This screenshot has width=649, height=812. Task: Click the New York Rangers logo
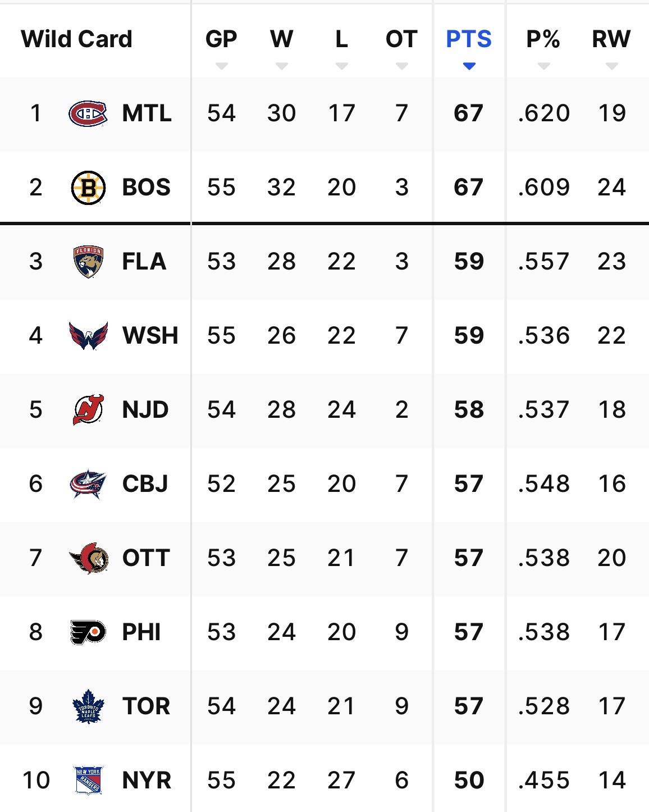pyautogui.click(x=88, y=781)
